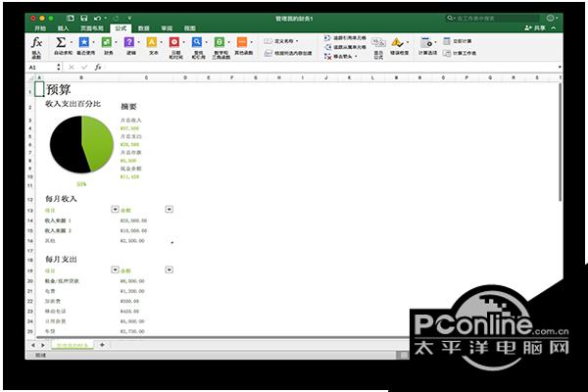Open the 金额 filter dropdown in row 13

pyautogui.click(x=170, y=210)
